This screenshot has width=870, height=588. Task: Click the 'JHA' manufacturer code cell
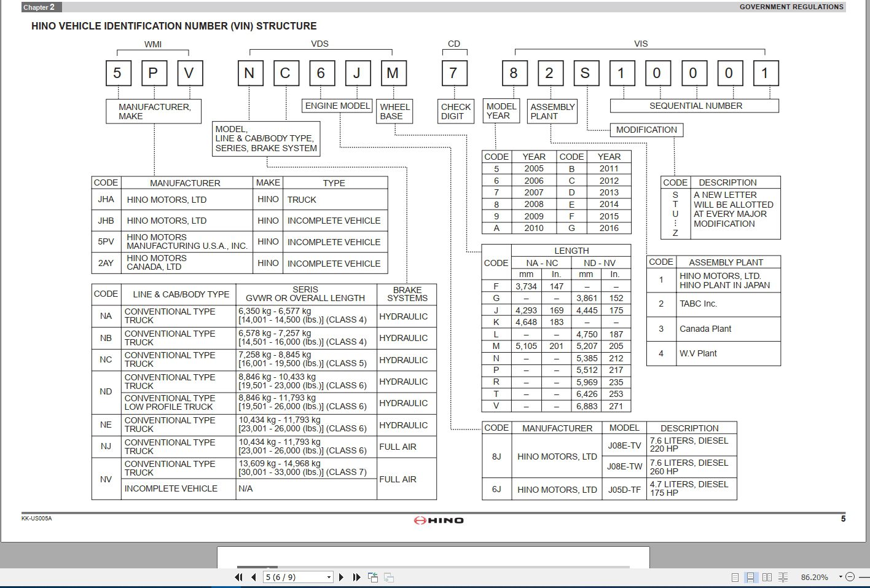pyautogui.click(x=106, y=200)
